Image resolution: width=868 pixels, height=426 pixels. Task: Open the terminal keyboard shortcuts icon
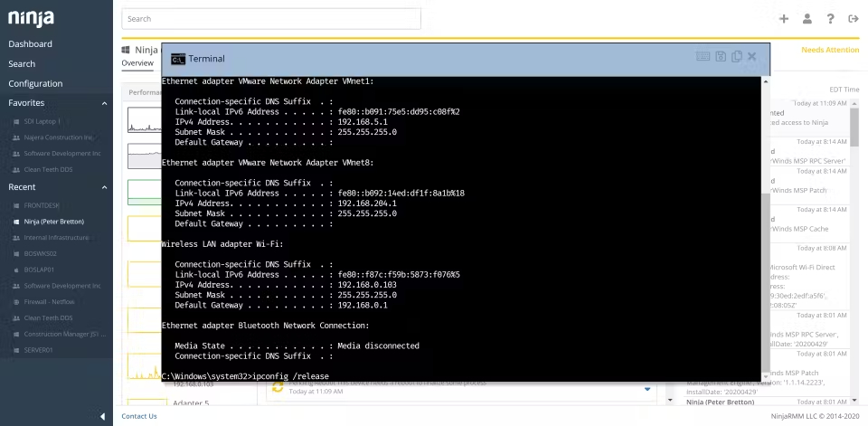[x=703, y=56]
